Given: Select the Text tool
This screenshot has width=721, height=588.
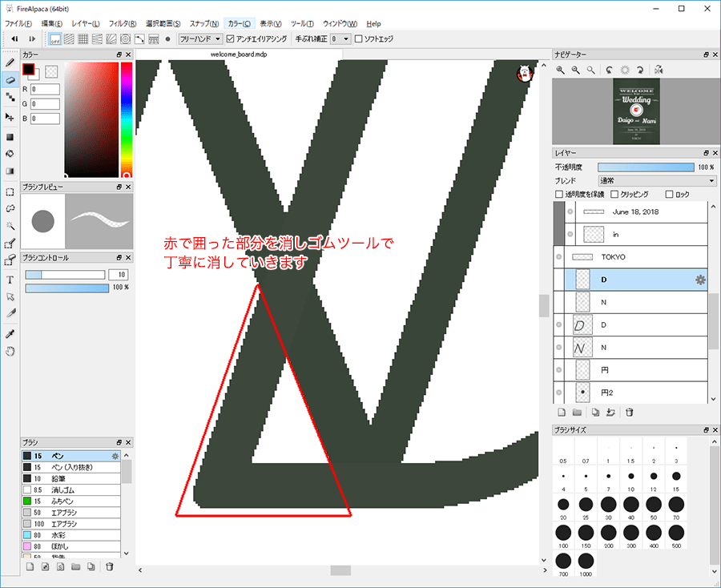Looking at the screenshot, I should click(10, 280).
